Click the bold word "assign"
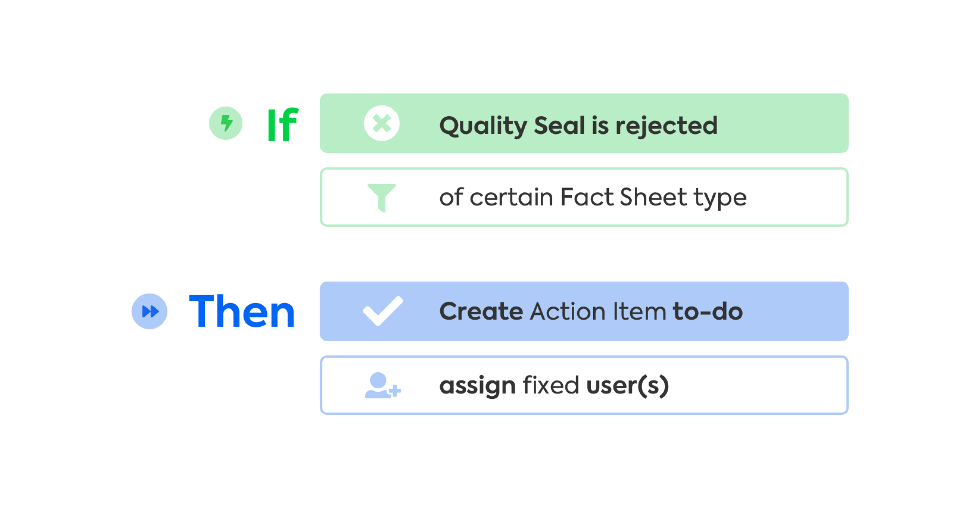 [x=477, y=386]
